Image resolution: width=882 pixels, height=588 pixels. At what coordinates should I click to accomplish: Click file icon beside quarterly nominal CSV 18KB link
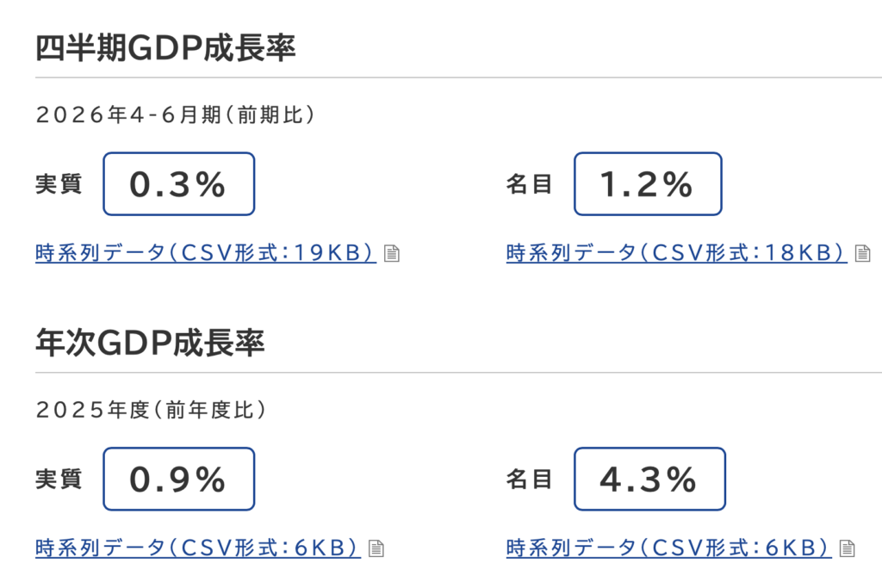tap(862, 253)
